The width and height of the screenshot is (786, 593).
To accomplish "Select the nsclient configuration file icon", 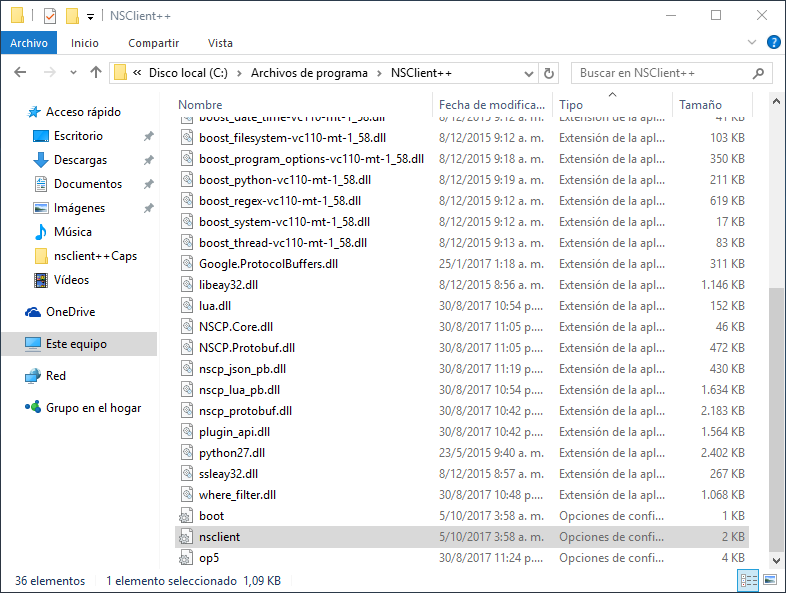I will point(186,537).
